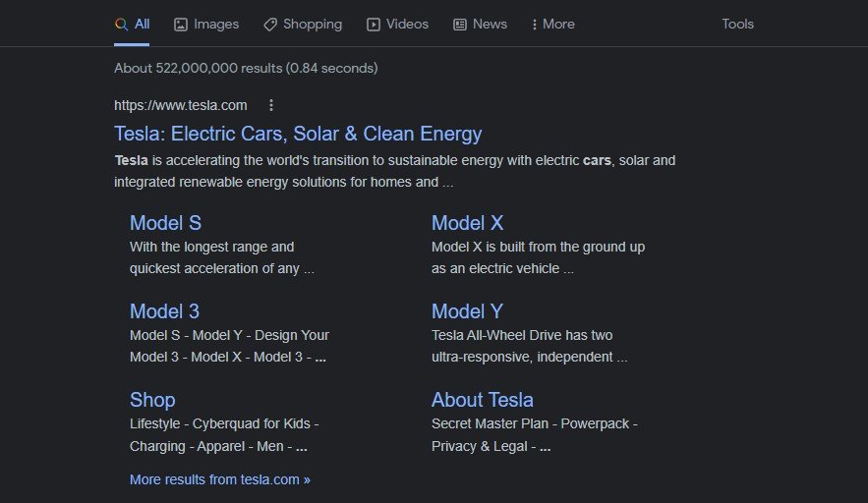Open the Model X sitelink
Viewport: 868px width, 503px height.
467,223
